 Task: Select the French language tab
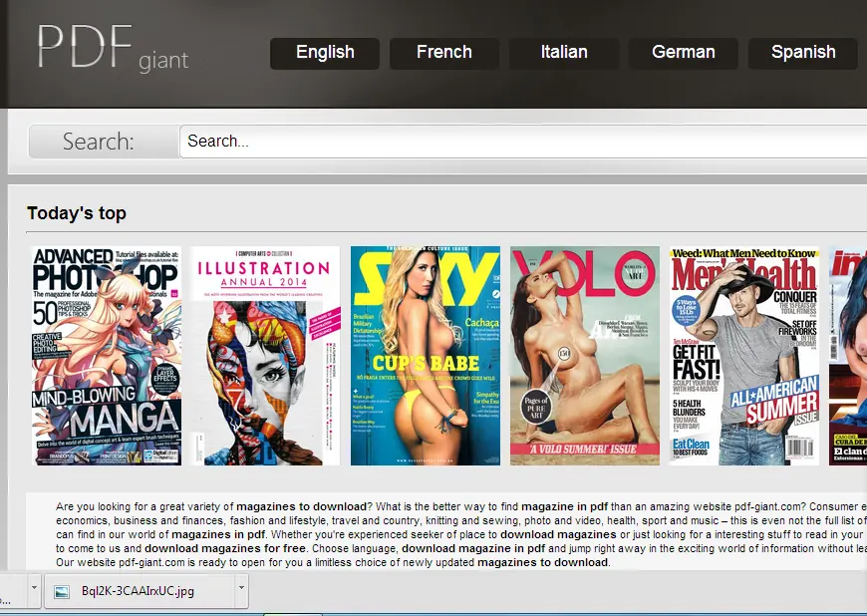(444, 53)
